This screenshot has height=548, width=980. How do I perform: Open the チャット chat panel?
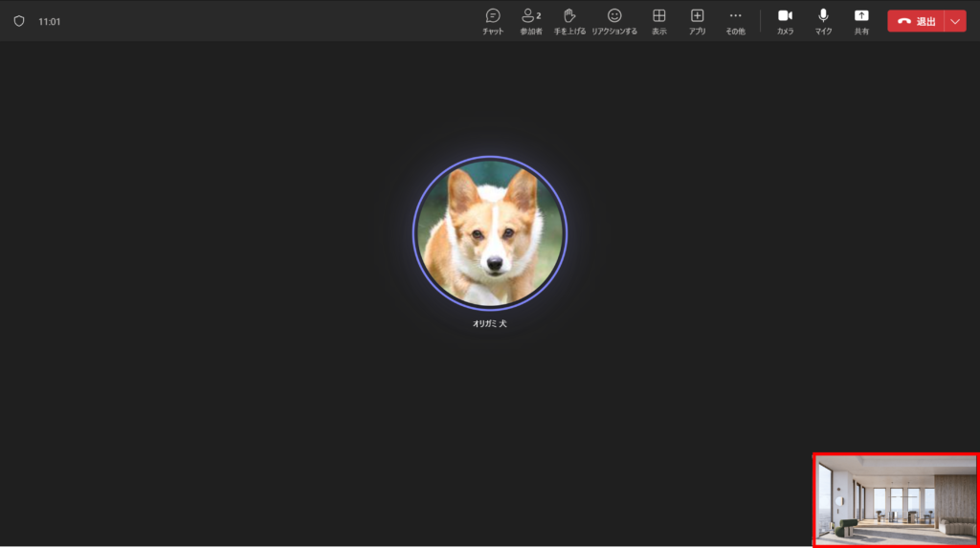pos(493,20)
